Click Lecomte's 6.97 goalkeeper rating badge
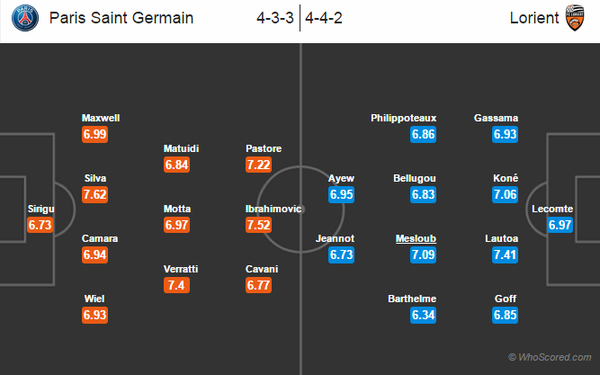The width and height of the screenshot is (600, 375). 560,225
